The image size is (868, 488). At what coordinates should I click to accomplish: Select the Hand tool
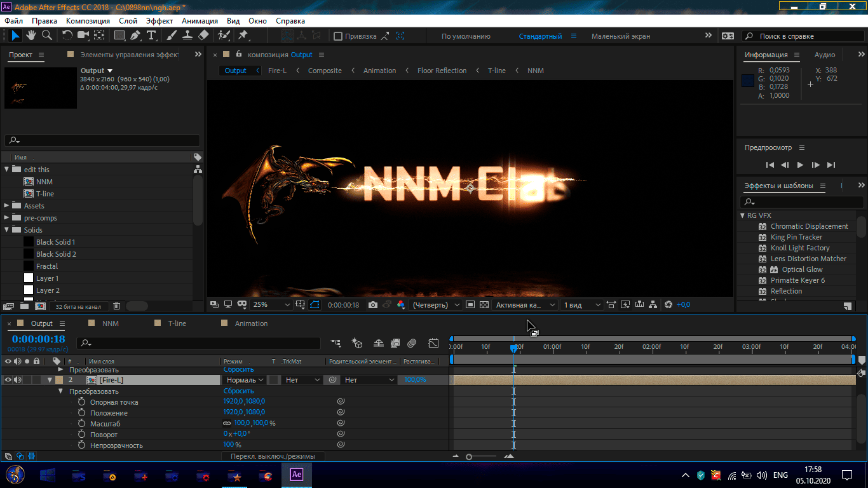click(31, 36)
